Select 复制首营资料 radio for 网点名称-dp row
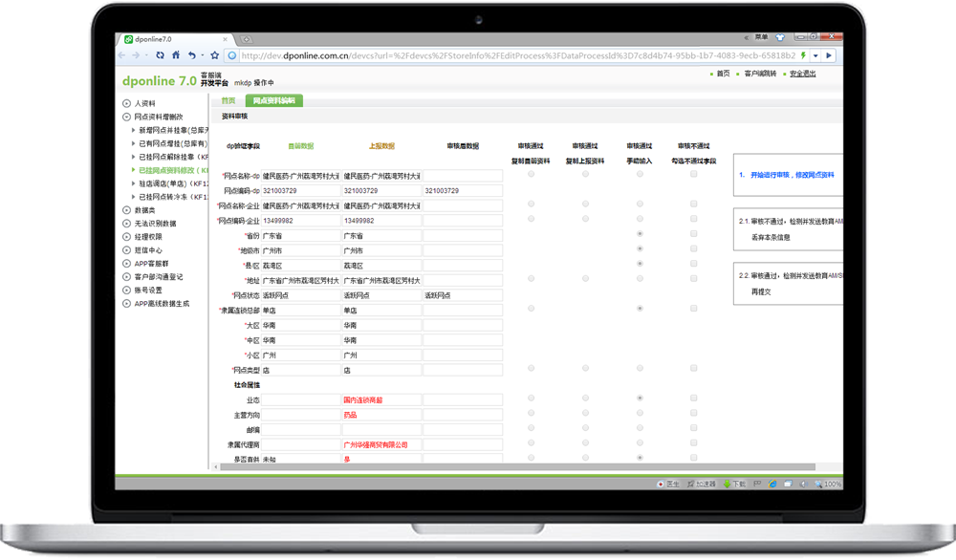The height and width of the screenshot is (560, 956). (x=531, y=175)
